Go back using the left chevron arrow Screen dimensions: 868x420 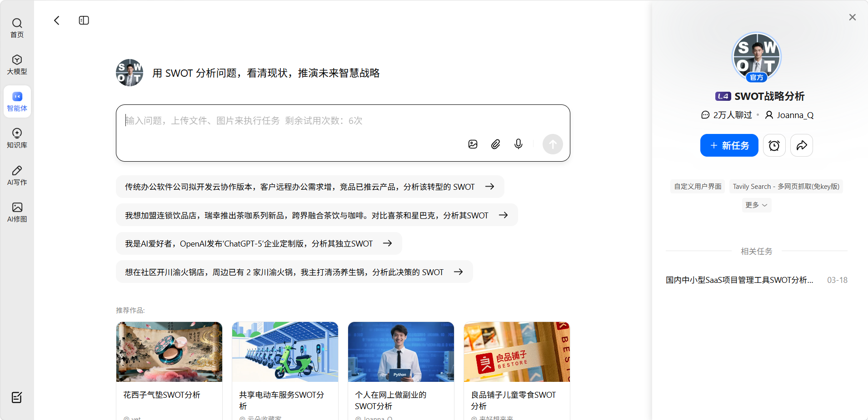(x=57, y=20)
